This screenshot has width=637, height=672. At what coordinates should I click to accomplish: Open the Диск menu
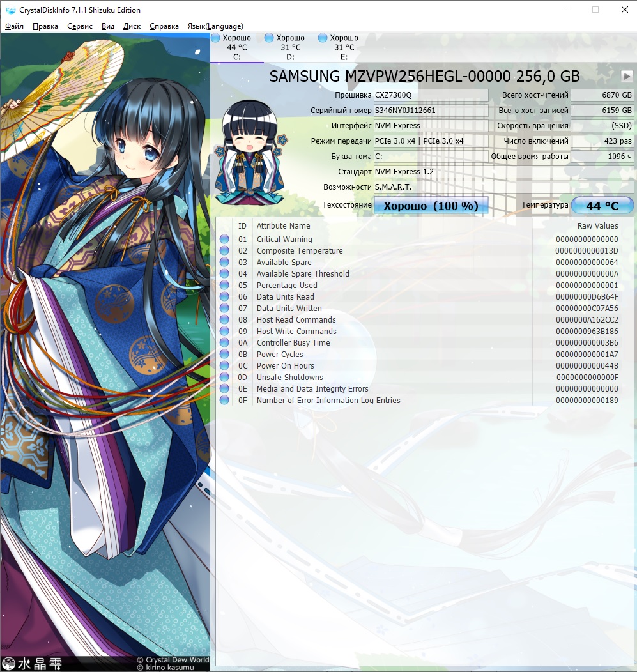click(132, 26)
